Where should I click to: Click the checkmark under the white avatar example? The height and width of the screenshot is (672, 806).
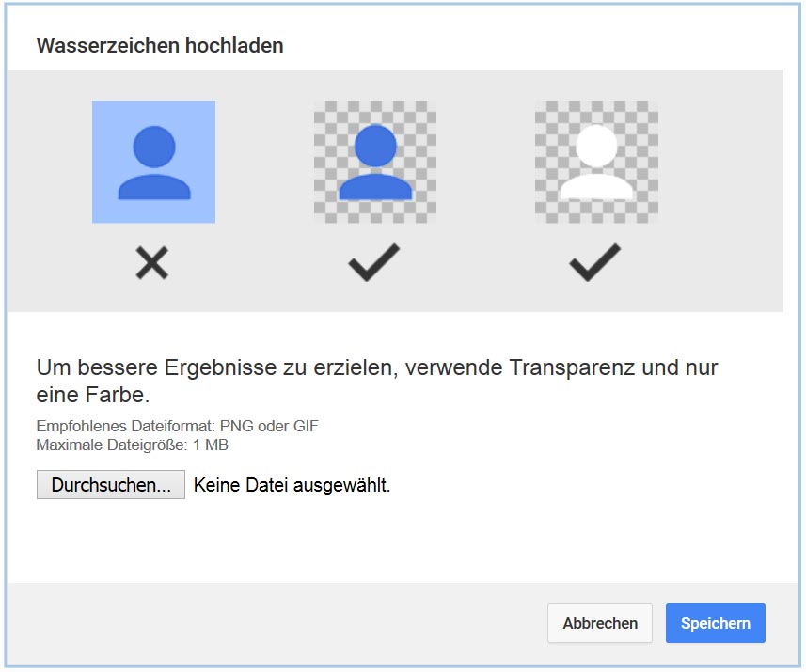click(594, 263)
